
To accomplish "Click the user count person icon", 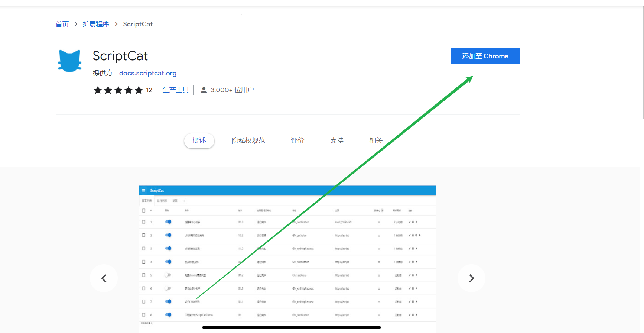I will tap(204, 90).
